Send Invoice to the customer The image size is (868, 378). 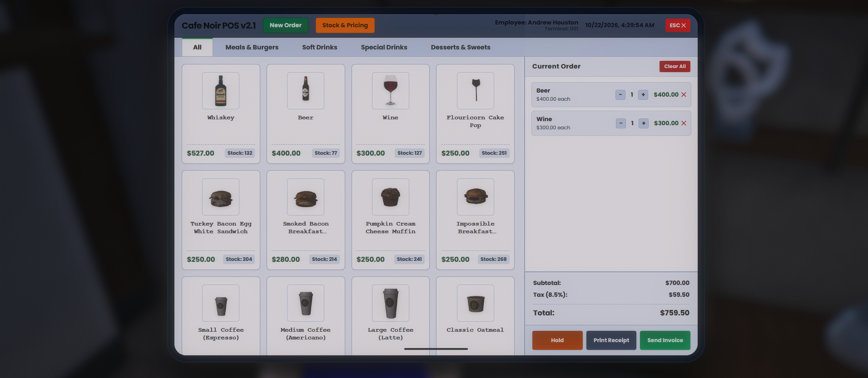pyautogui.click(x=665, y=340)
